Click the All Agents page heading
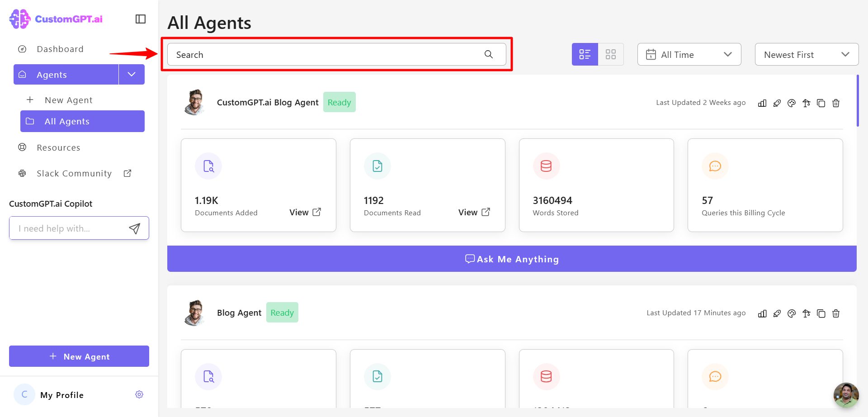The height and width of the screenshot is (417, 868). [209, 23]
